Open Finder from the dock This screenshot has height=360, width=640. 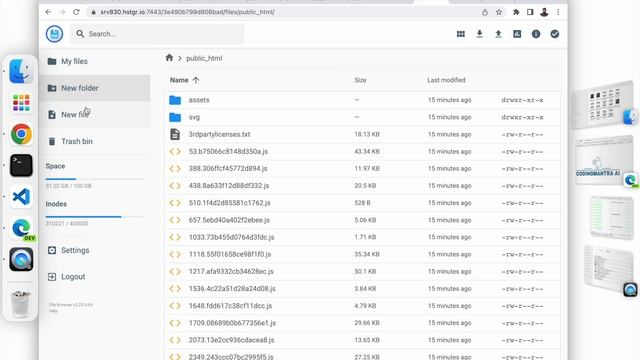pos(21,71)
